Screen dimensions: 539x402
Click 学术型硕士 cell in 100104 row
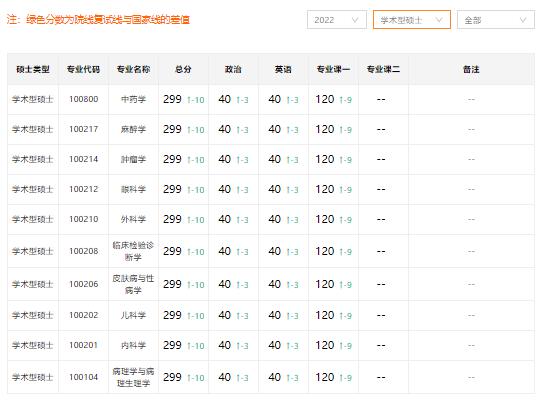point(33,377)
